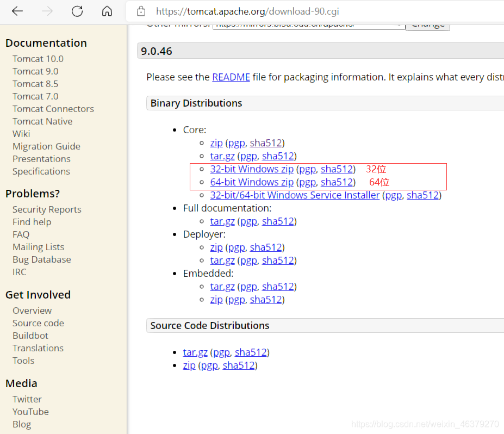Open pgp for Deployer zip
This screenshot has width=504, height=434.
tap(237, 247)
